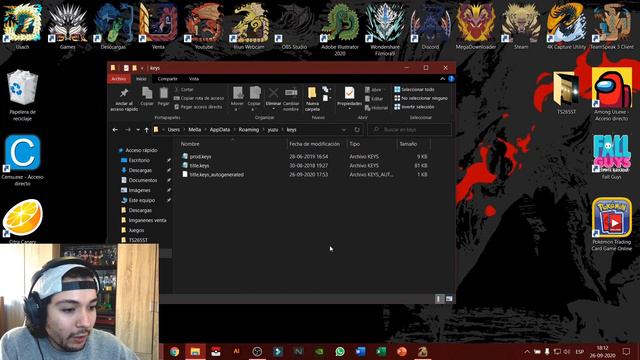
Task: Create a Nueva carpeta
Action: click(312, 99)
